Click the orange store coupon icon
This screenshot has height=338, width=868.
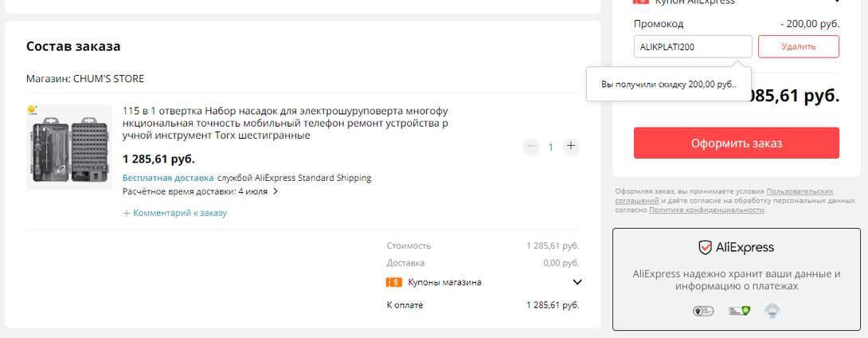(x=393, y=282)
